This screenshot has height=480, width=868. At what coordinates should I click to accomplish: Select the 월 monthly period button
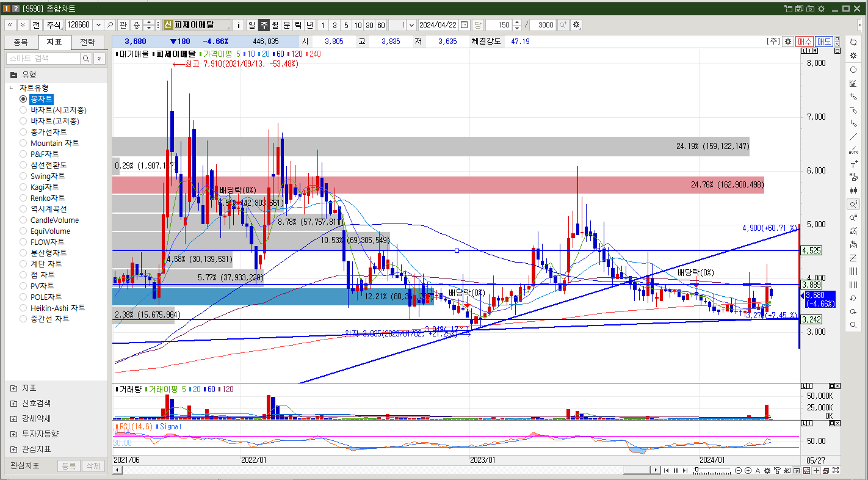click(x=275, y=25)
